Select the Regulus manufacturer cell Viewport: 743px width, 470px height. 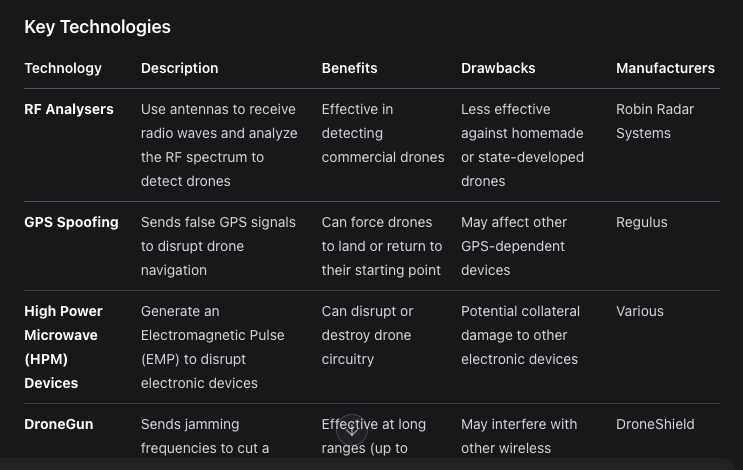pos(641,222)
